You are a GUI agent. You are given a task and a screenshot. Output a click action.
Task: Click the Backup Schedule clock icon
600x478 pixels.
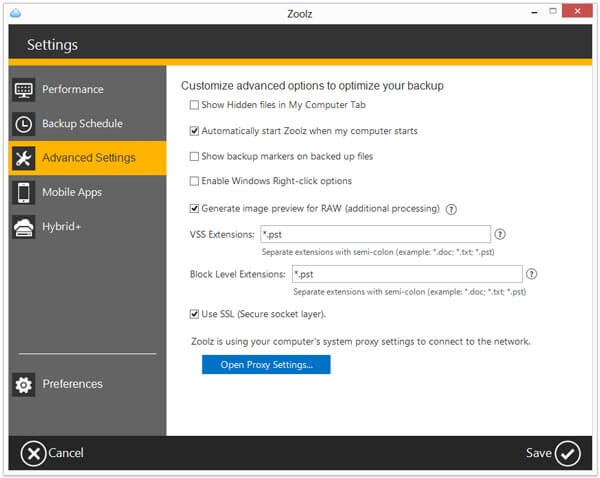[x=24, y=124]
